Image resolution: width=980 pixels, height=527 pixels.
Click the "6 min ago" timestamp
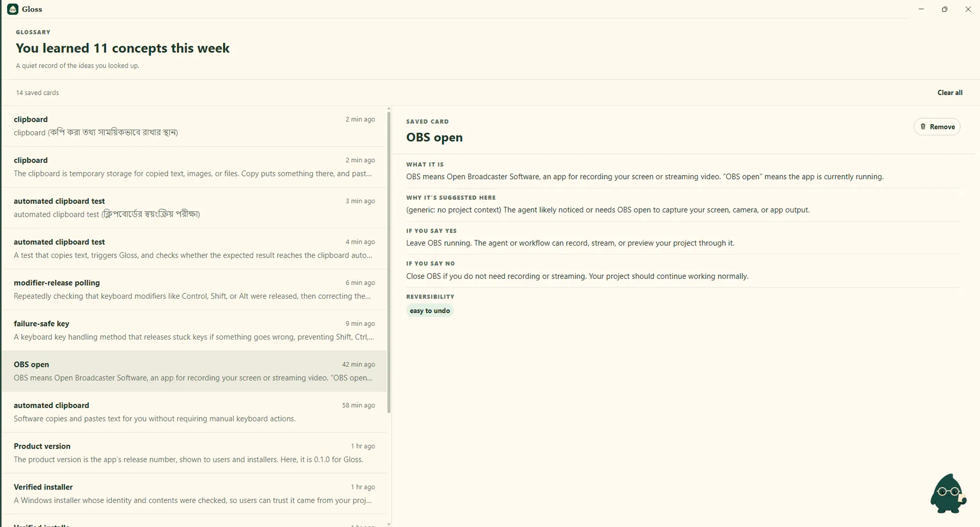[x=360, y=283]
